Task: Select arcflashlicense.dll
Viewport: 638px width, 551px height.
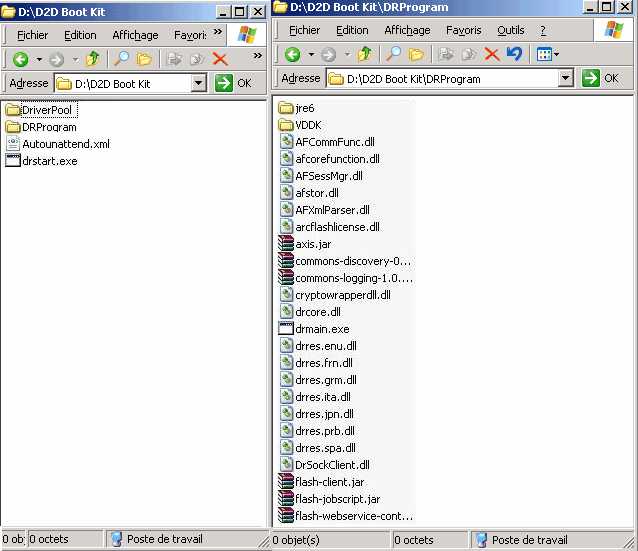Action: point(330,227)
